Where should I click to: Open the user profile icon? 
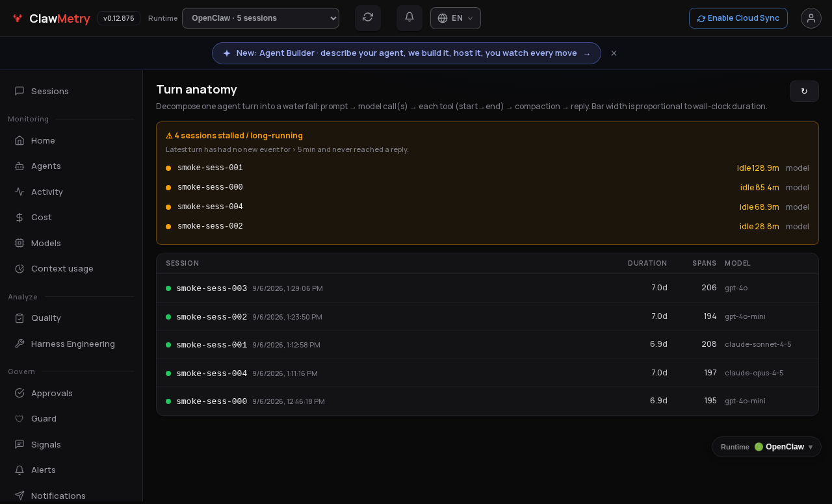tap(811, 18)
